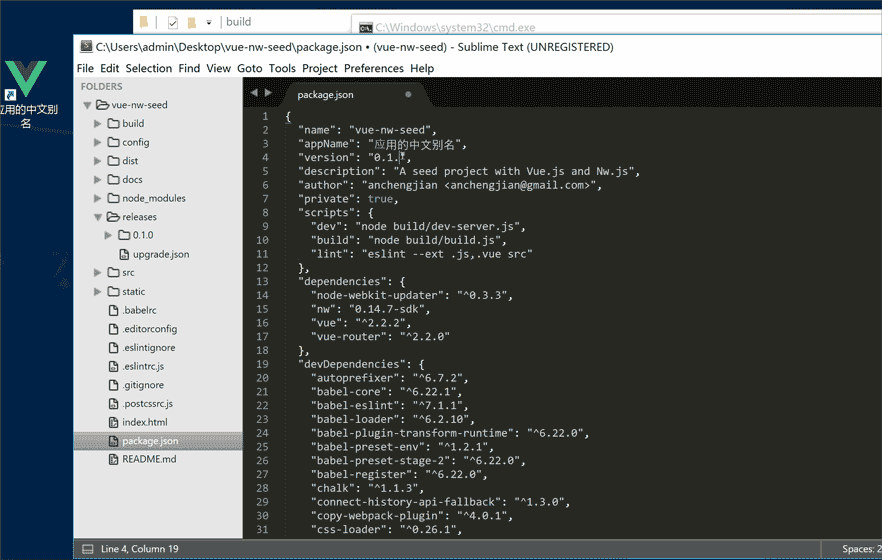Click the build folder icon in sidebar
The width and height of the screenshot is (882, 560).
click(114, 123)
